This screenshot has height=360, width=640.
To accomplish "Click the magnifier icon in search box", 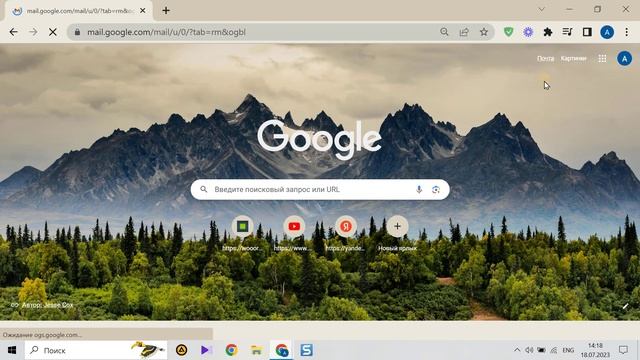I will coord(203,189).
